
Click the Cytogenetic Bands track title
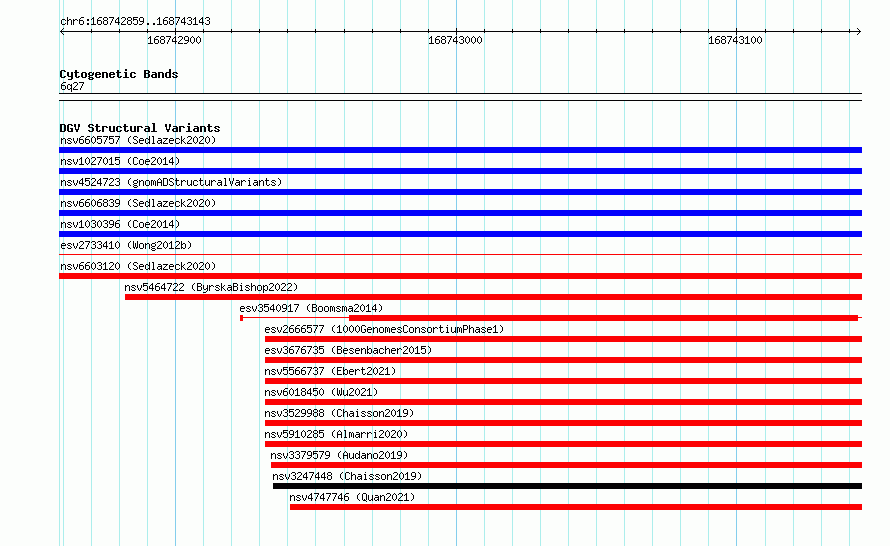click(119, 74)
